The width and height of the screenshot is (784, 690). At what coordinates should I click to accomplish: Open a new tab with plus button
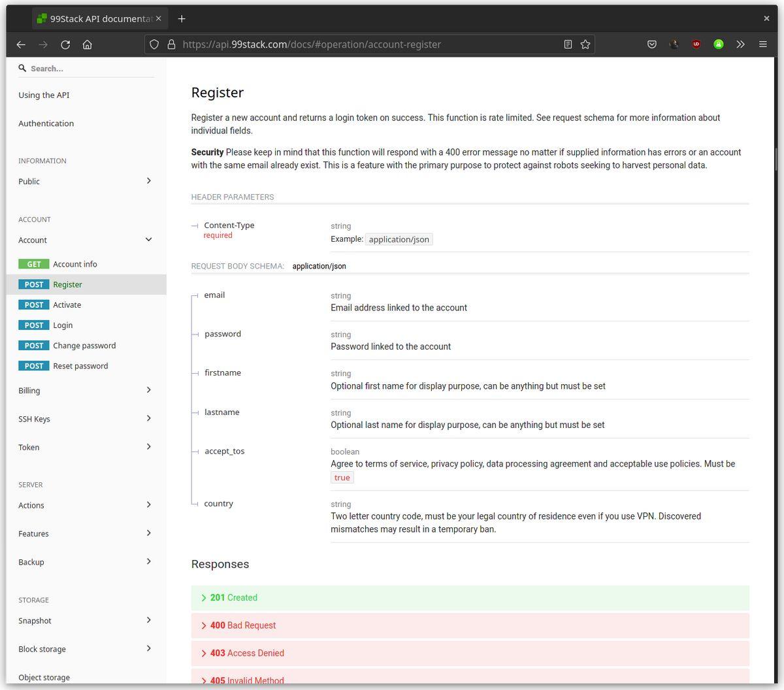pyautogui.click(x=182, y=19)
